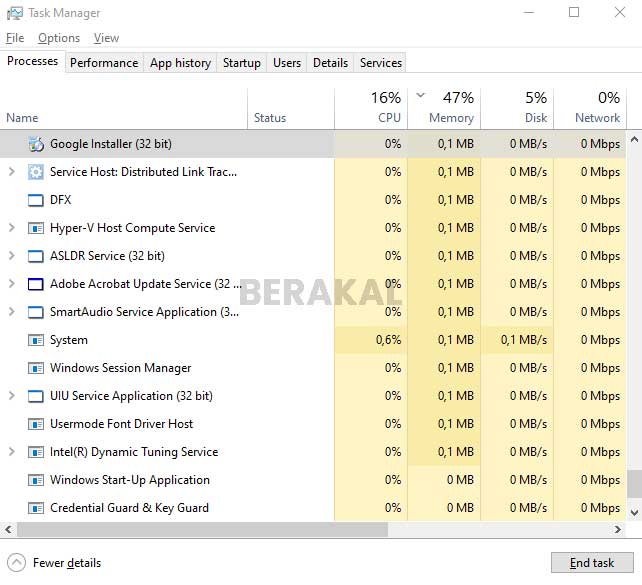
Task: Select the DFX process name
Action: click(x=61, y=200)
